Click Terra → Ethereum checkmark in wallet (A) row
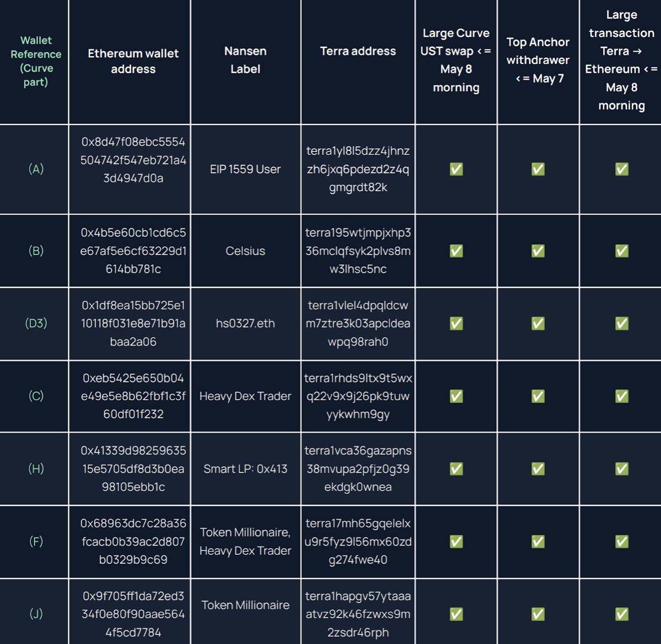 622,169
